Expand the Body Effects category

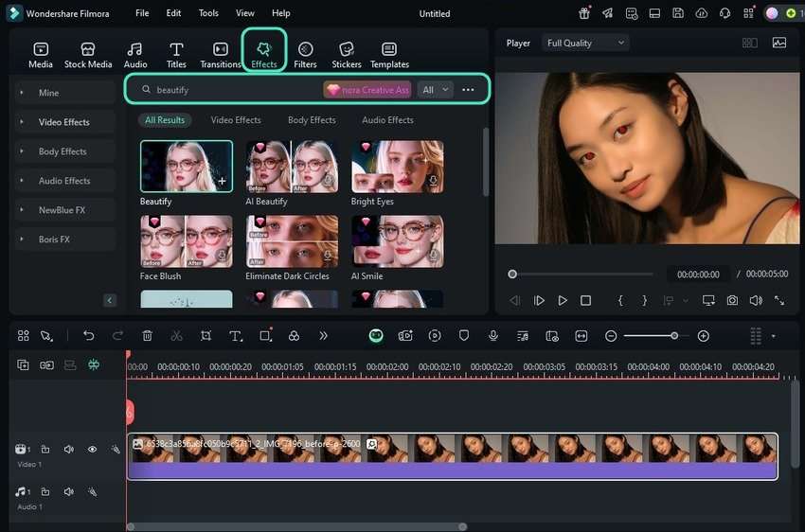pos(63,151)
